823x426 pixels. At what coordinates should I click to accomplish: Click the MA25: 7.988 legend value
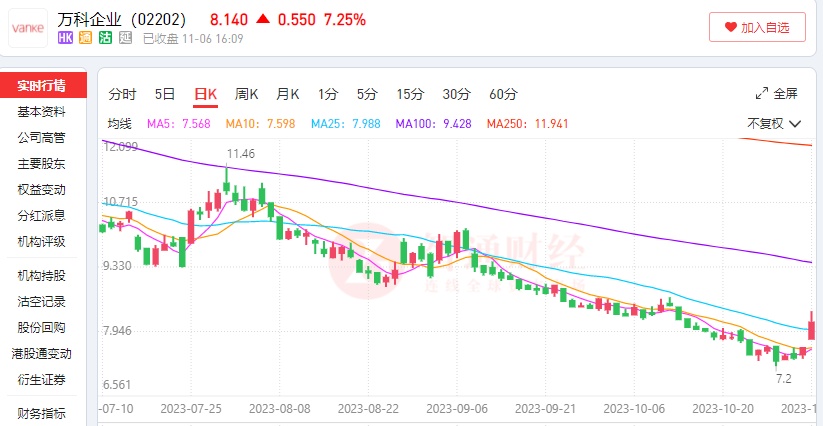click(346, 124)
